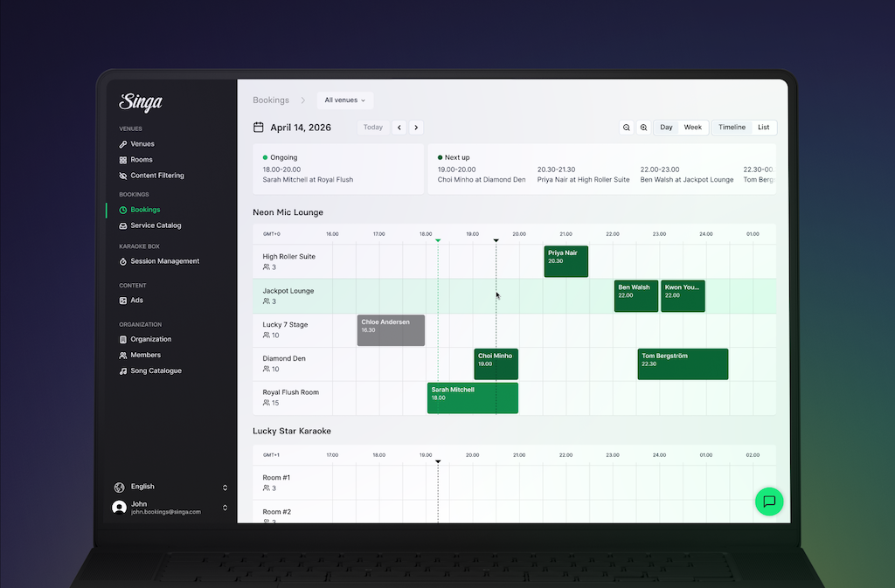The image size is (895, 588).
Task: Click Bookings breadcrumb link
Action: (x=271, y=100)
